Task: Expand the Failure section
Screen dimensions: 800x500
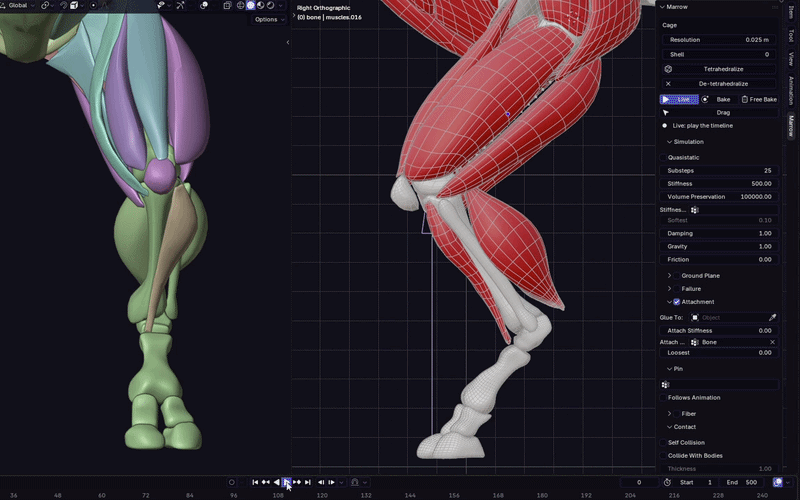Action: click(669, 289)
